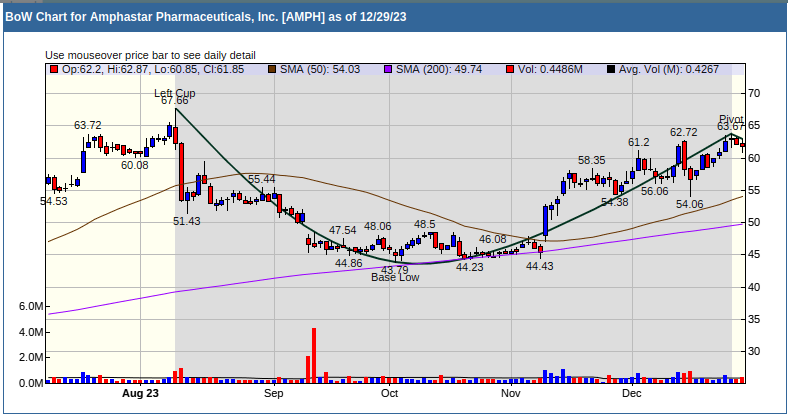Click the 'SMA (50): 54.03' legend text
788x416 pixels.
[x=320, y=69]
